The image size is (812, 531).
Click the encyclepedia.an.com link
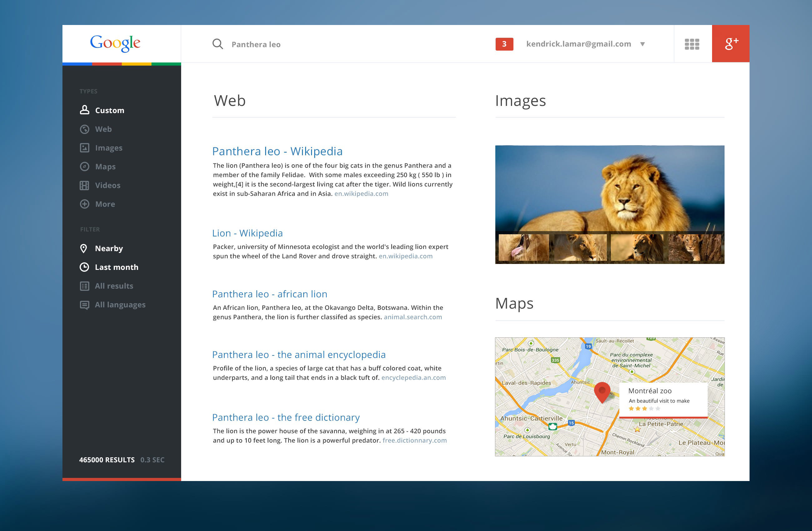coord(413,378)
